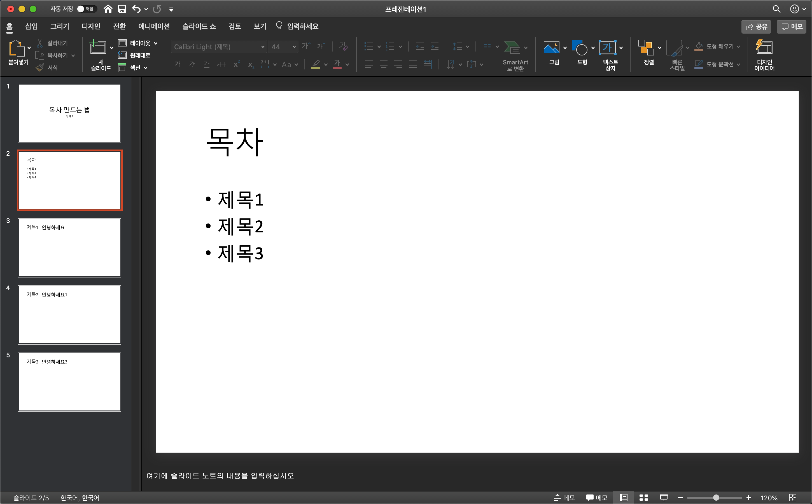Click the Share (공유) button

(x=756, y=27)
